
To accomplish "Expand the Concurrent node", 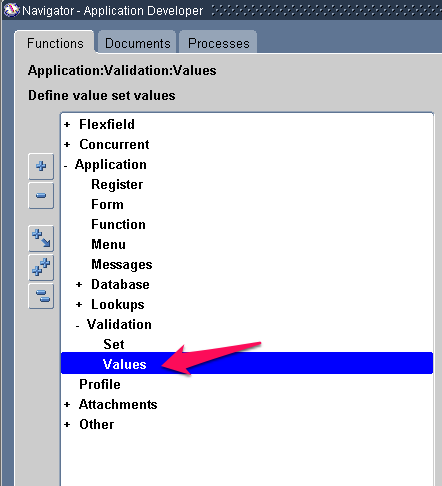I will (67, 145).
